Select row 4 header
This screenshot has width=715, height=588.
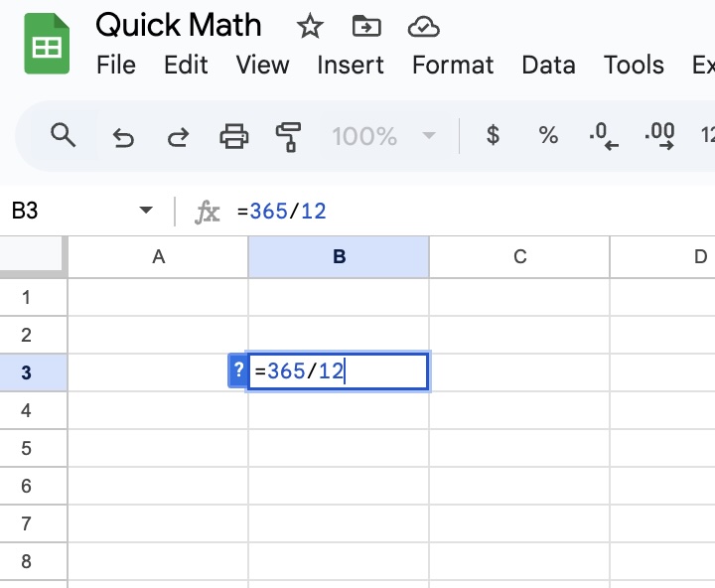point(34,410)
